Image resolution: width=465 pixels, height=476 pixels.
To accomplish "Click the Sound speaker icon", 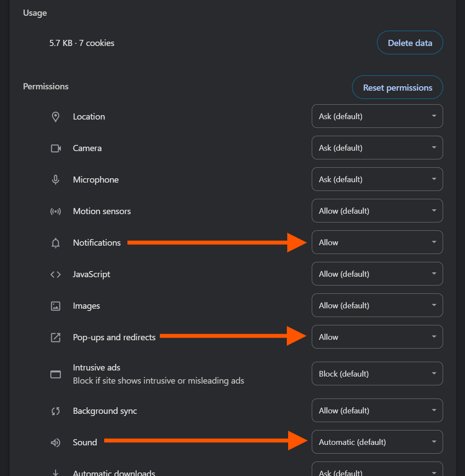I will coord(56,443).
